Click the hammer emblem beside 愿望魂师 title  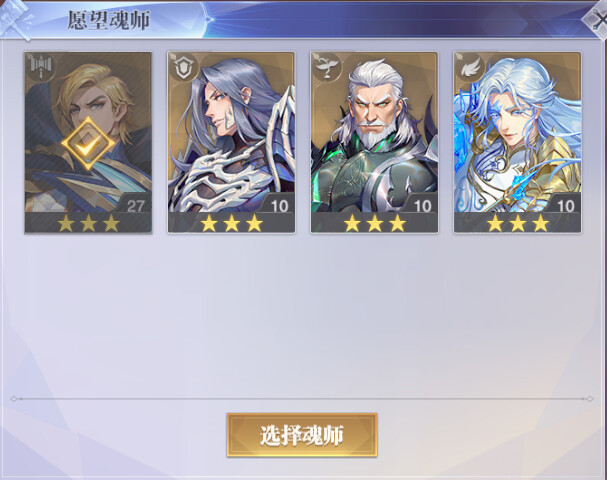click(x=17, y=19)
